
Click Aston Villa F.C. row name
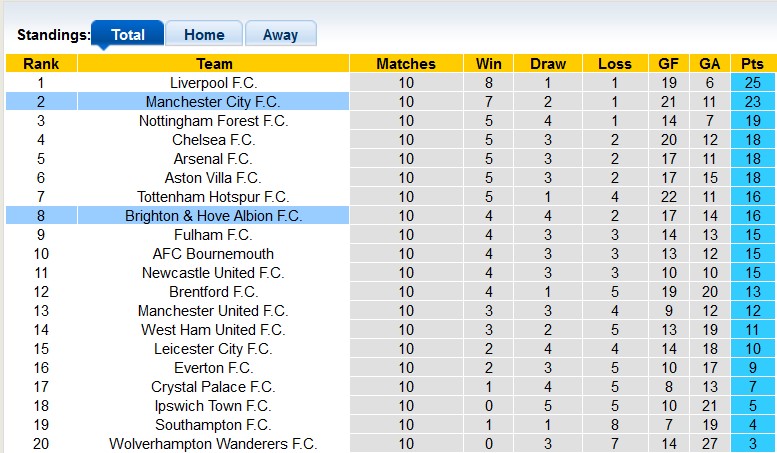tap(213, 177)
